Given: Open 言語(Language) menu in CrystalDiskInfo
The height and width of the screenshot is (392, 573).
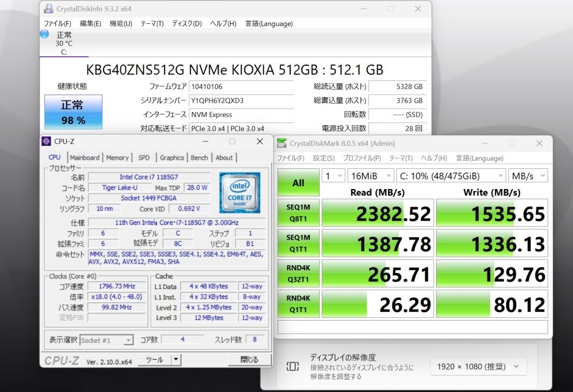Looking at the screenshot, I should (269, 24).
